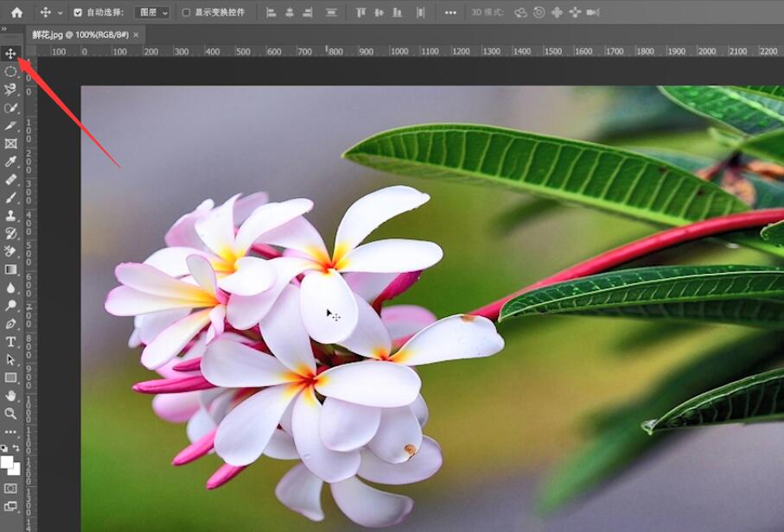Open the foreground color picker
Screen dimensions: 784x532
point(6,461)
